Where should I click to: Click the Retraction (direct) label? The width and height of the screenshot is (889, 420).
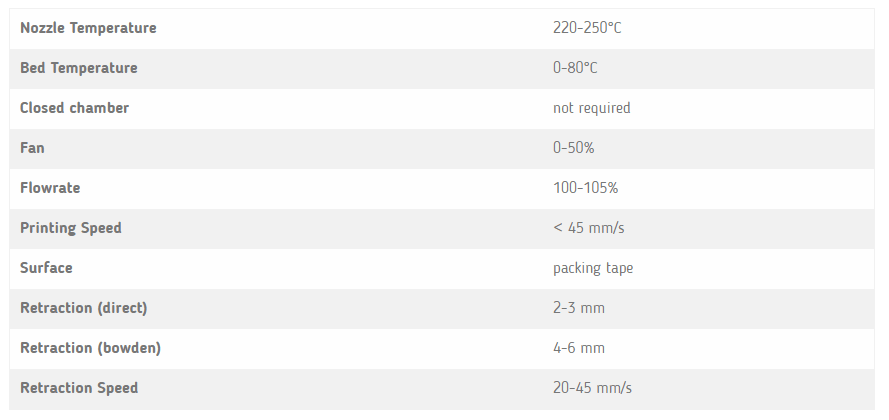84,308
